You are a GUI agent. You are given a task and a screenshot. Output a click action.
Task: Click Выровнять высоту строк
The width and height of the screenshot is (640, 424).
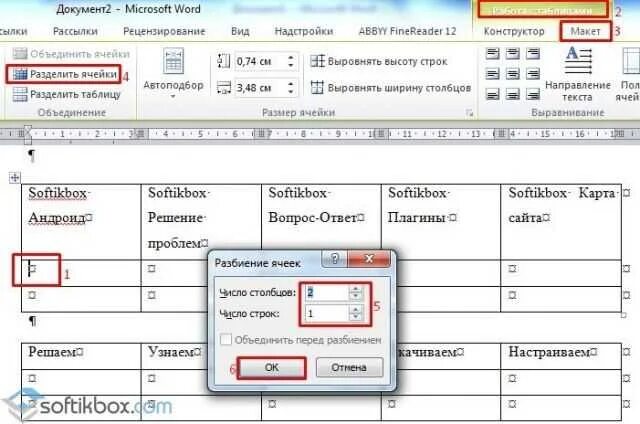pyautogui.click(x=379, y=62)
